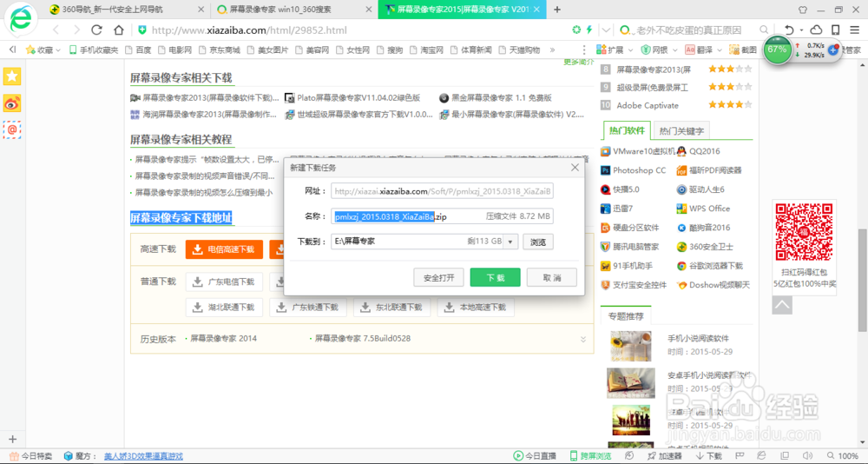Select the 热门软件 tab

pos(628,131)
